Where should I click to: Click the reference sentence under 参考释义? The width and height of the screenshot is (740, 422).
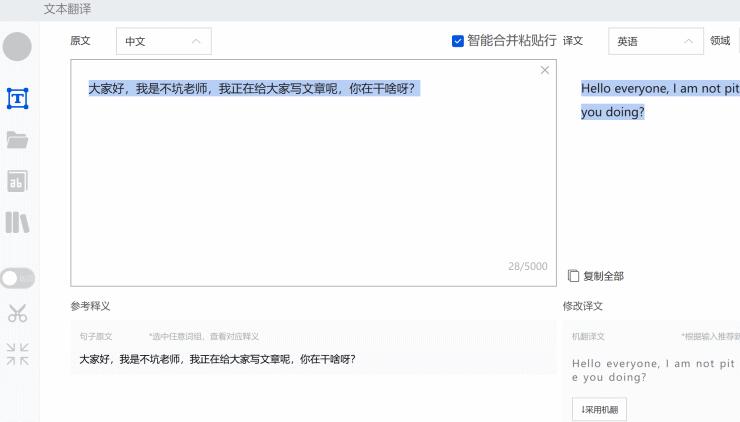coord(217,359)
